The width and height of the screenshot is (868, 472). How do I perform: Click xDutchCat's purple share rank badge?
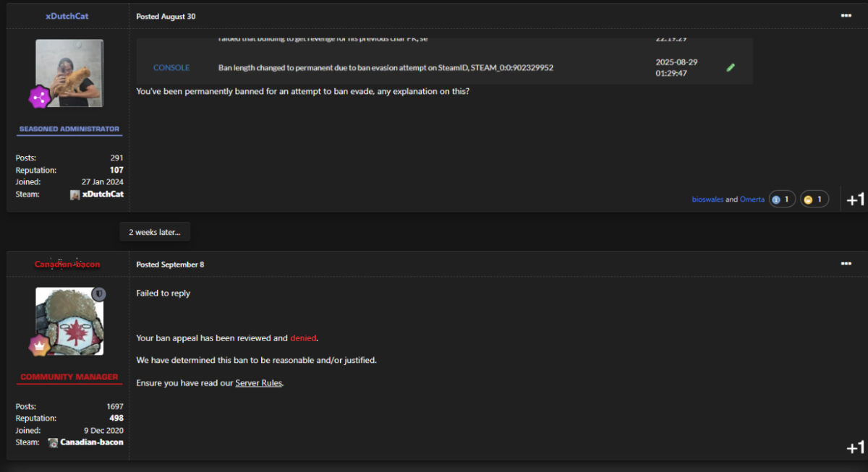pos(39,97)
